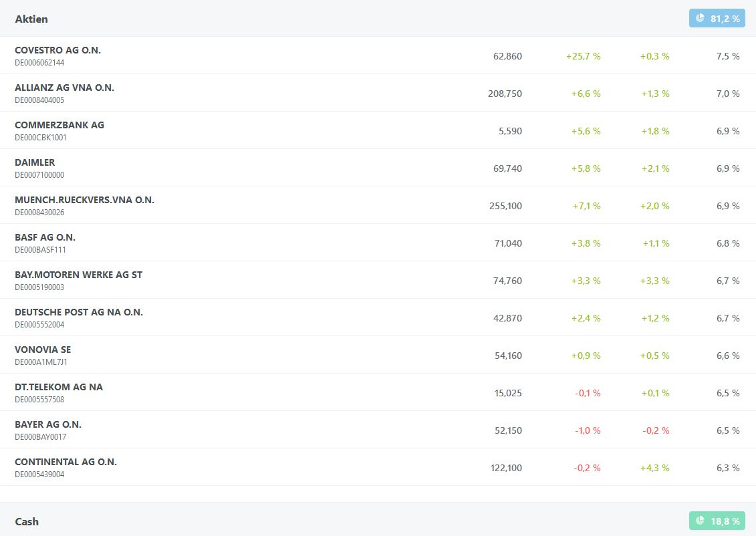Open the BASF AG O.N. entry
Viewport: 756px width, 536px height.
tap(45, 237)
